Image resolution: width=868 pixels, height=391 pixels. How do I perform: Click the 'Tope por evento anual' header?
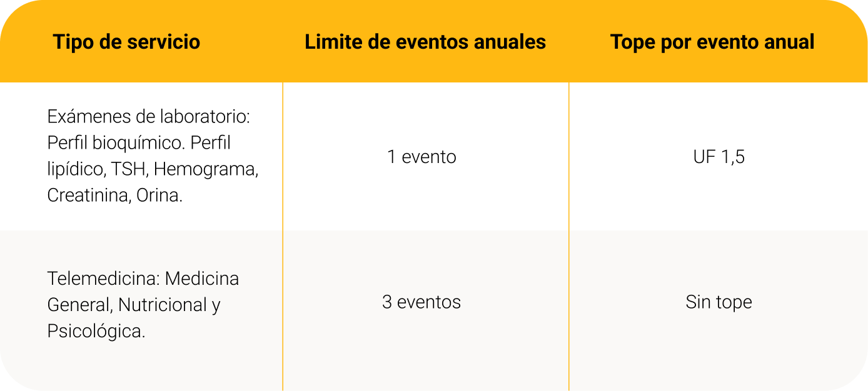712,42
